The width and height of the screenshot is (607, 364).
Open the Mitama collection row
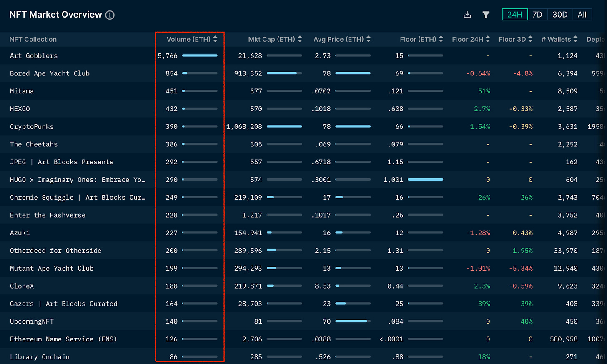click(22, 91)
